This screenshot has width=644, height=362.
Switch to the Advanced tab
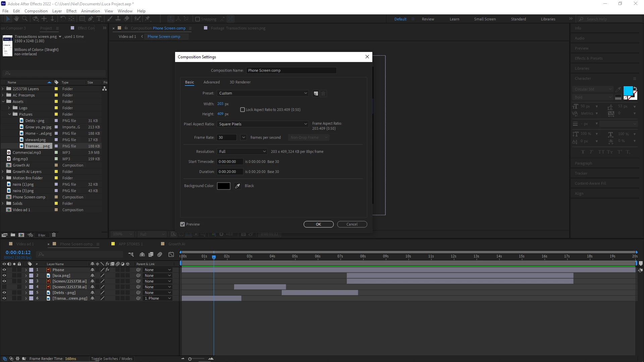coord(211,82)
